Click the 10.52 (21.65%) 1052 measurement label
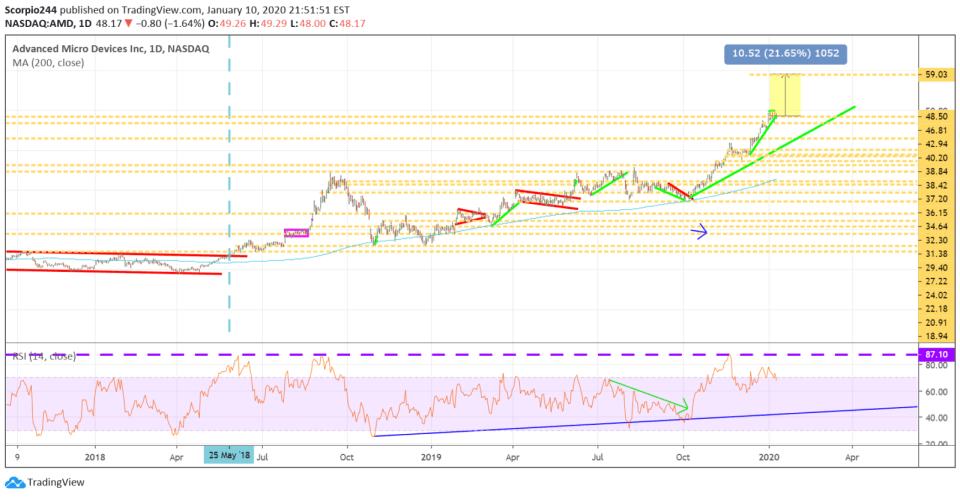960x497 pixels. click(786, 54)
